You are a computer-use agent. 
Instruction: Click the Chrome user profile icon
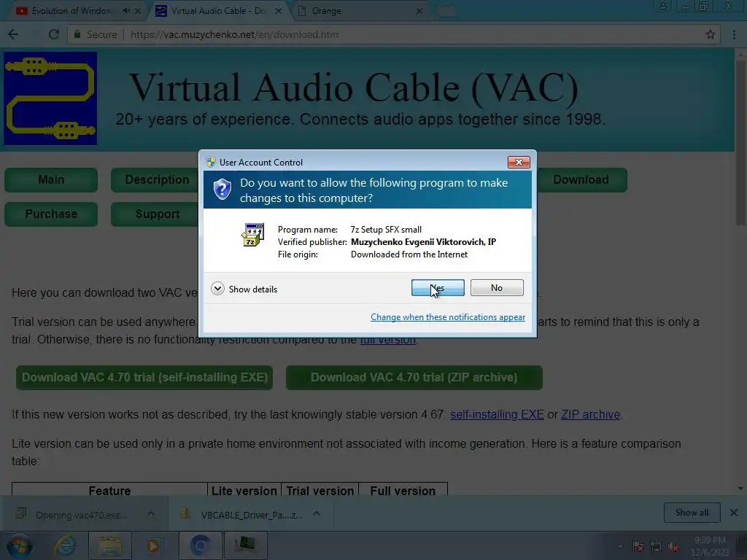662,6
